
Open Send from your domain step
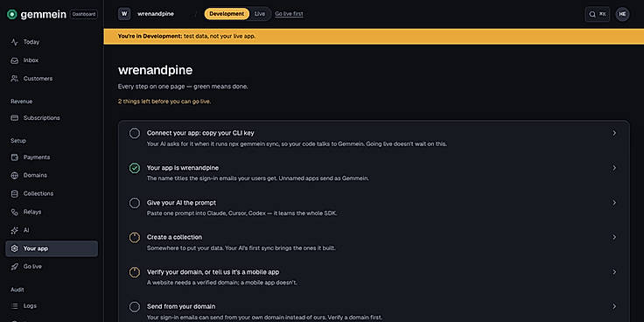(181, 307)
